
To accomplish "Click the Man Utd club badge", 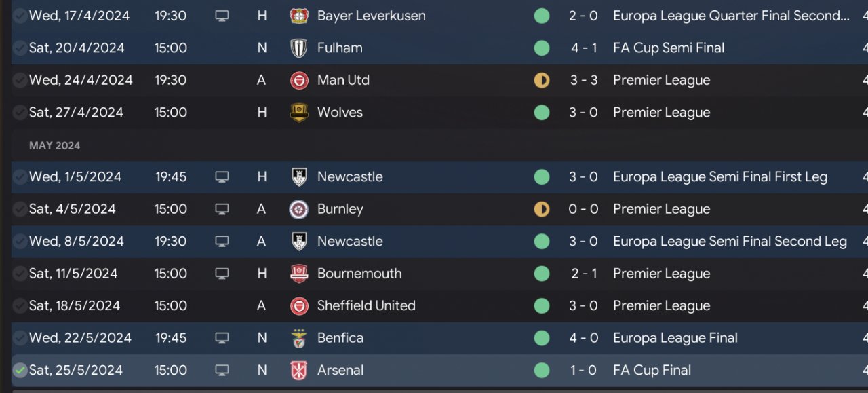I will [x=299, y=80].
